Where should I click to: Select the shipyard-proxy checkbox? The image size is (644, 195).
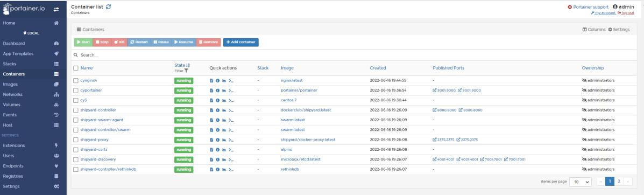point(75,140)
